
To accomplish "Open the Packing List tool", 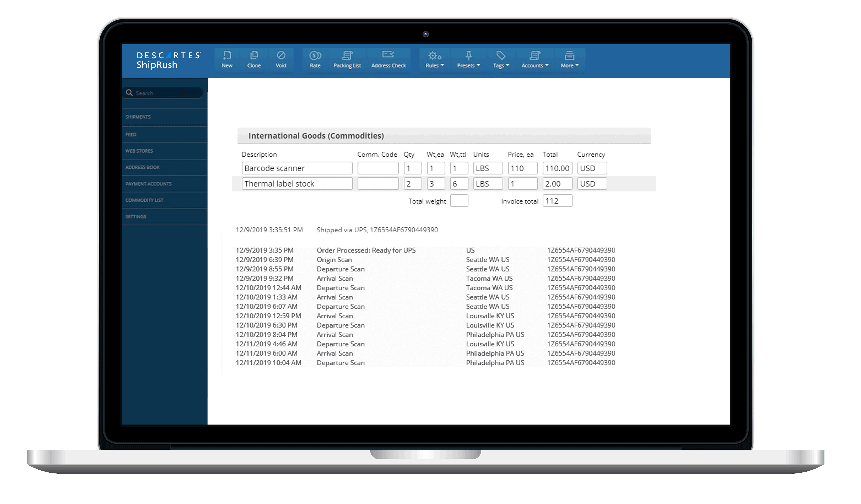I will click(x=347, y=60).
